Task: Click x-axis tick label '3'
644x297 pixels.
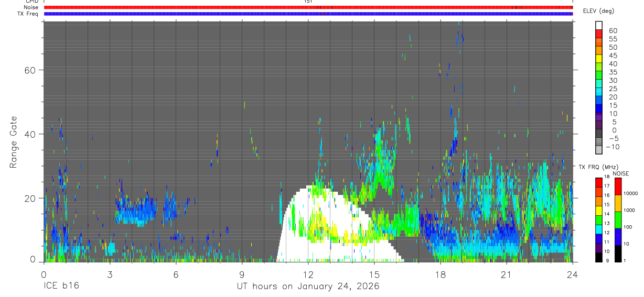Action: point(110,274)
